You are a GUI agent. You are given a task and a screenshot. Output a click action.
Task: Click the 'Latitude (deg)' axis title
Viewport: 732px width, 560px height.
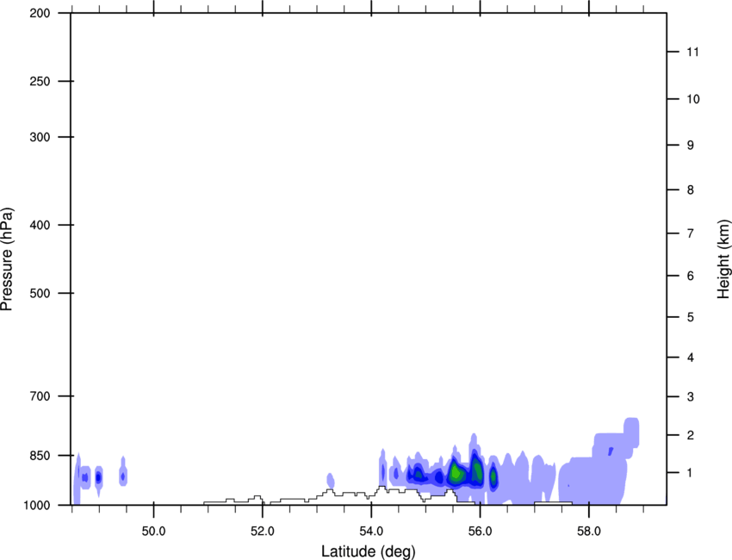(369, 551)
